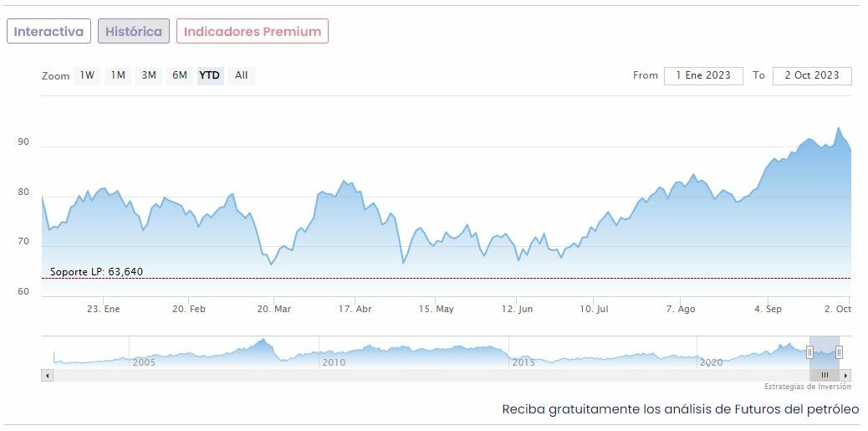Open the free Futuros del petróleo analysis link
The image size is (868, 431).
point(681,409)
